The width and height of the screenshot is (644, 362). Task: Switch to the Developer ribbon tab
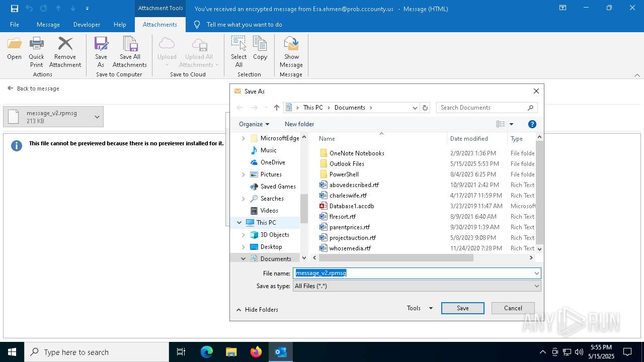(x=87, y=25)
